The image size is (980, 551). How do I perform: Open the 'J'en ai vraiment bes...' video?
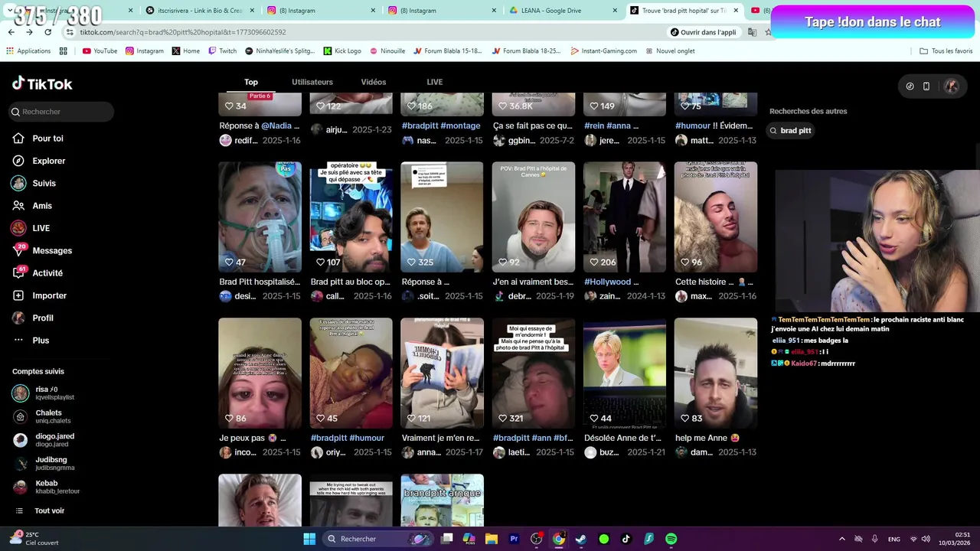(533, 217)
